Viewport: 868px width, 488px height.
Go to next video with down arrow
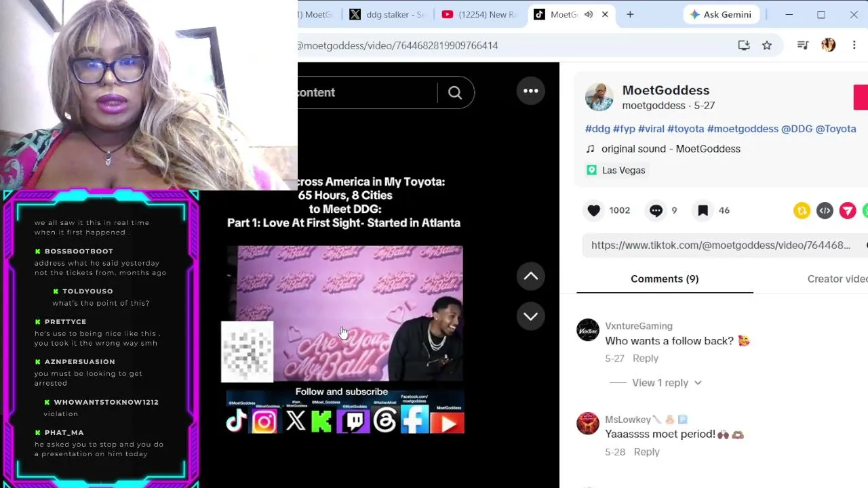click(531, 316)
